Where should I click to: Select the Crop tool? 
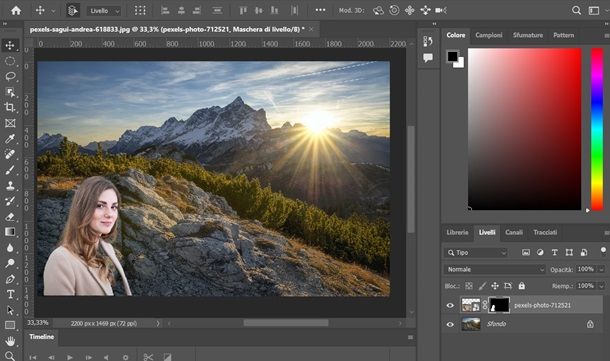10,107
